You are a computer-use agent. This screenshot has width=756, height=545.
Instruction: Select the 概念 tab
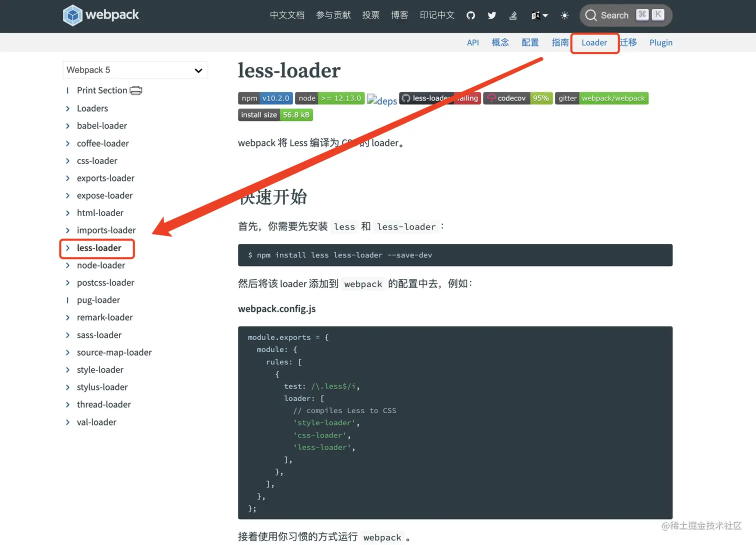[x=500, y=42]
